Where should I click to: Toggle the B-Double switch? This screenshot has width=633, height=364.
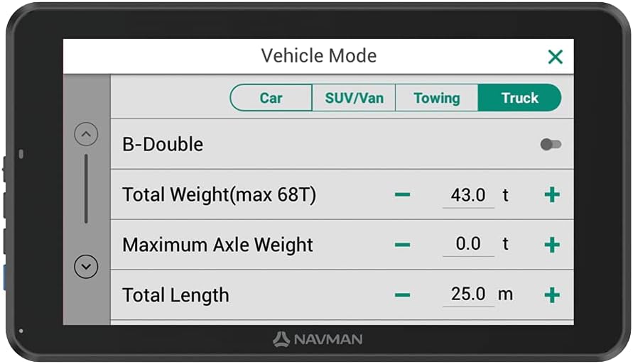pyautogui.click(x=551, y=145)
